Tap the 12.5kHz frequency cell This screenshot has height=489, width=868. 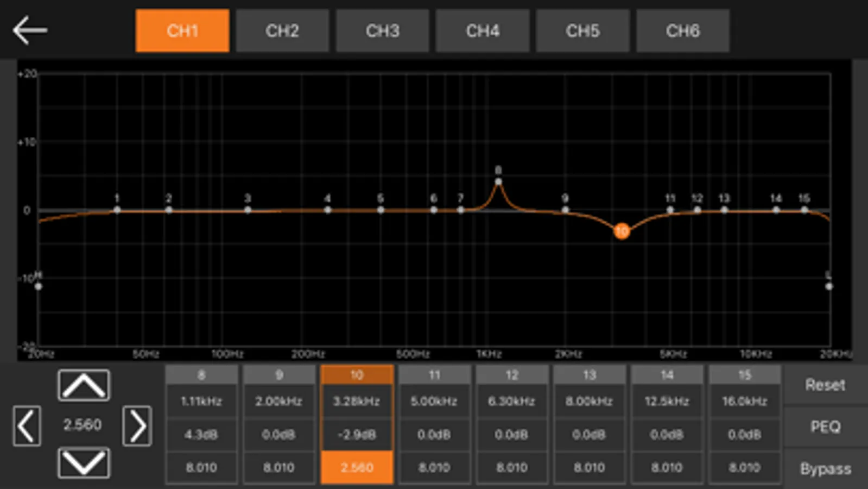pos(667,402)
